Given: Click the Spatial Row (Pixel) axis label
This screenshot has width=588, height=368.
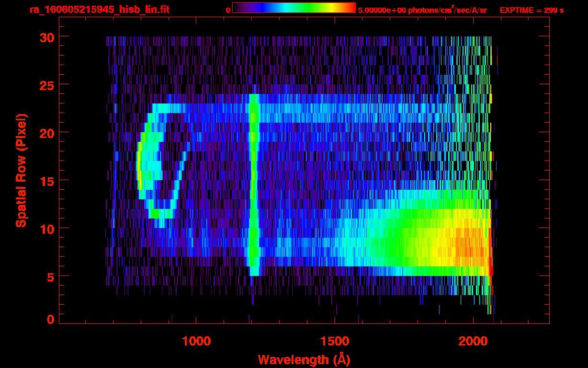Looking at the screenshot, I should [x=21, y=171].
